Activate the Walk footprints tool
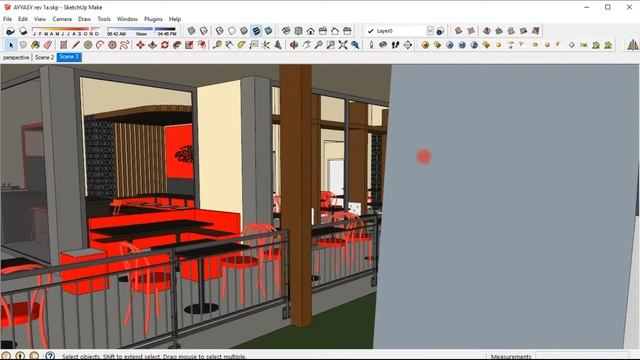The width and height of the screenshot is (640, 360). click(x=395, y=45)
